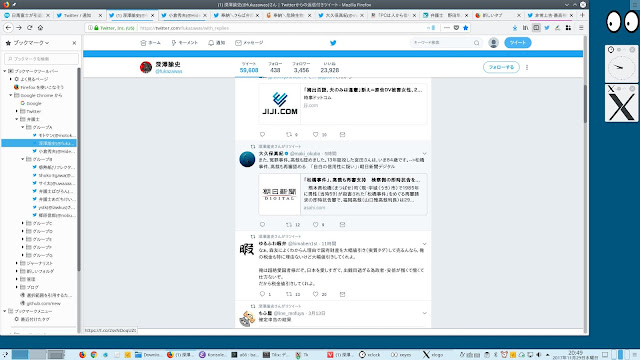The image size is (640, 360).
Task: Open a new tab with the plus button
Action: (582, 15)
